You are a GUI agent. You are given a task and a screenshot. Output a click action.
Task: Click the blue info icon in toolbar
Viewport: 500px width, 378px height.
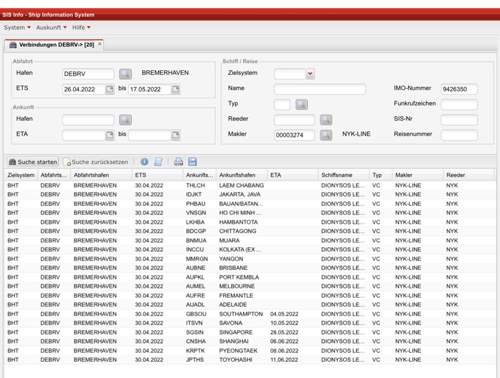pos(144,162)
